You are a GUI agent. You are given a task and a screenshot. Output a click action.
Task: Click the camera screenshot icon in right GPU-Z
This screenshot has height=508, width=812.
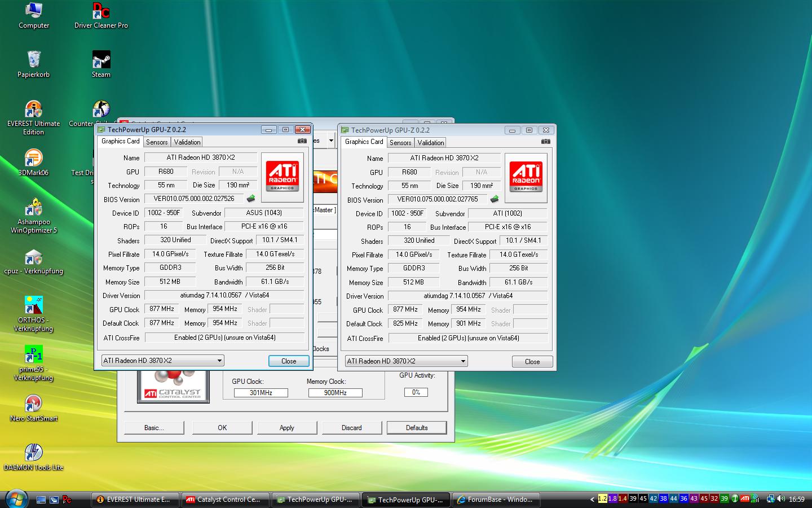click(x=545, y=142)
